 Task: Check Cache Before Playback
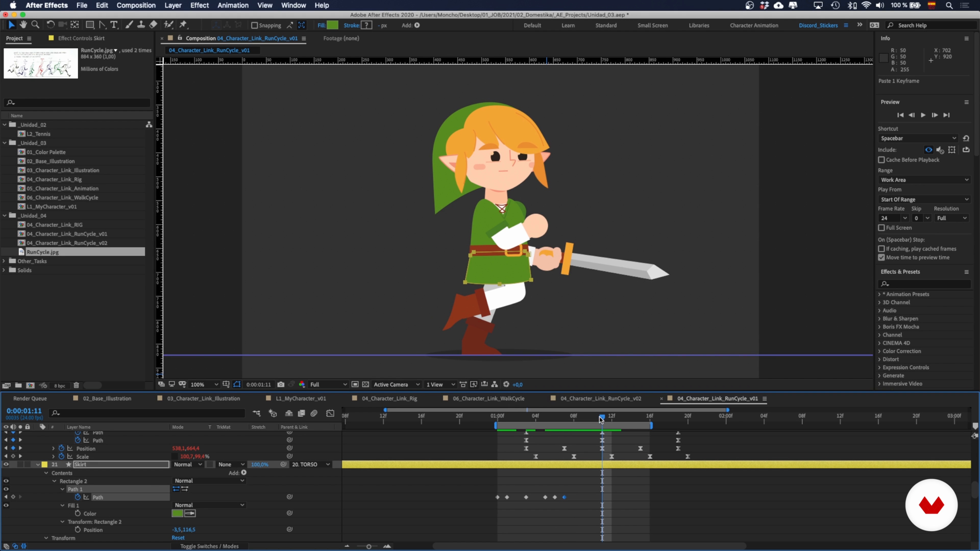tap(881, 160)
